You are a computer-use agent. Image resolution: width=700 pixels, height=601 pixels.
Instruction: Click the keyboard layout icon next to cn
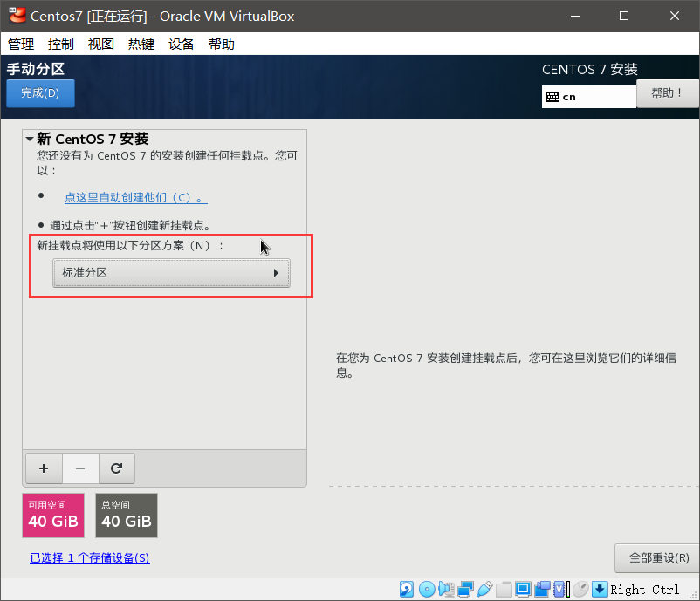pos(552,97)
